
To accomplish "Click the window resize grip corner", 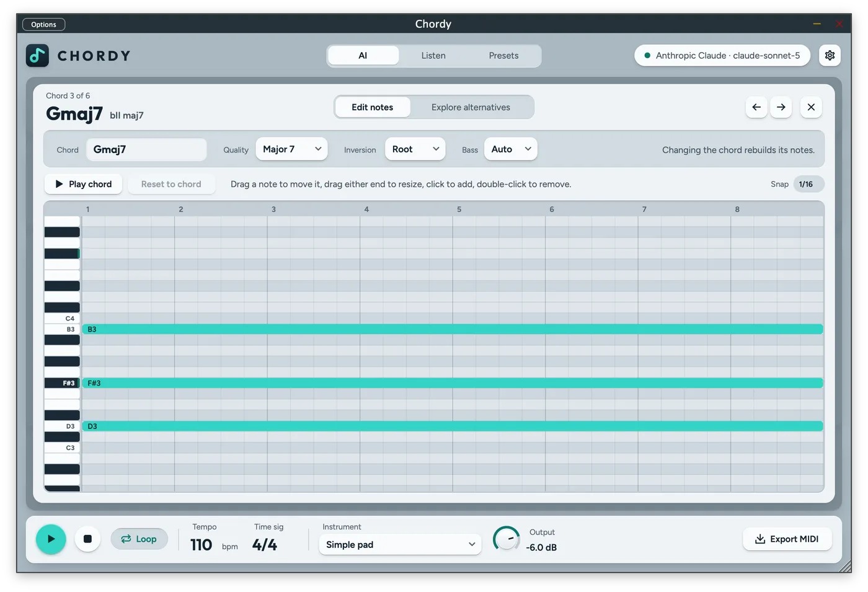I will tap(845, 566).
